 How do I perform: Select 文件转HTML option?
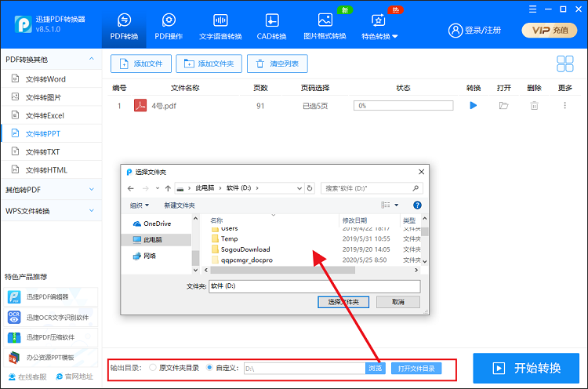(x=51, y=170)
